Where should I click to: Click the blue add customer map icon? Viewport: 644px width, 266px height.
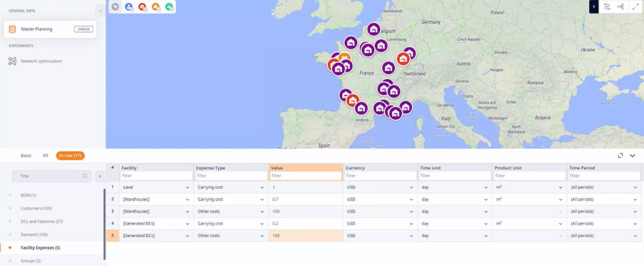click(x=129, y=7)
